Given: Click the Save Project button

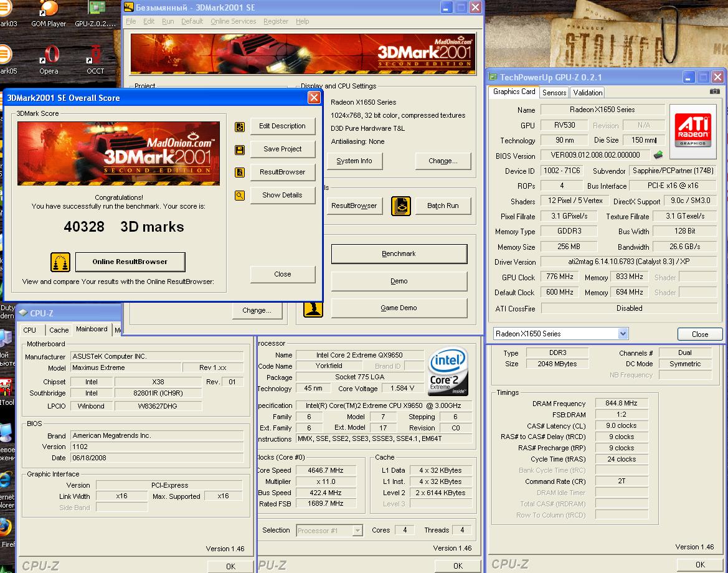Looking at the screenshot, I should [x=282, y=149].
